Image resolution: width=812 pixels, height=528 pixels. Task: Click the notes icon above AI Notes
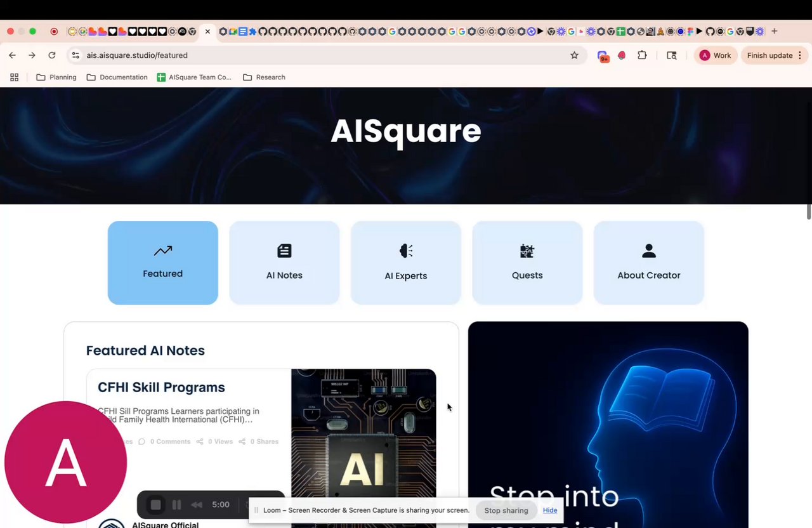coord(284,251)
